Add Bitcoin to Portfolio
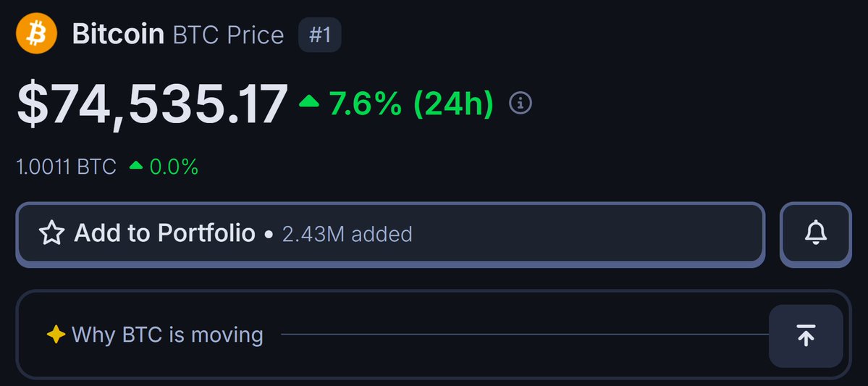 [x=390, y=234]
